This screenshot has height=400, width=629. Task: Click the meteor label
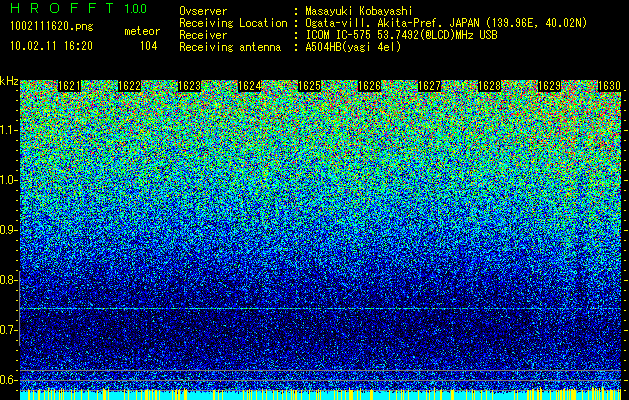(x=142, y=31)
